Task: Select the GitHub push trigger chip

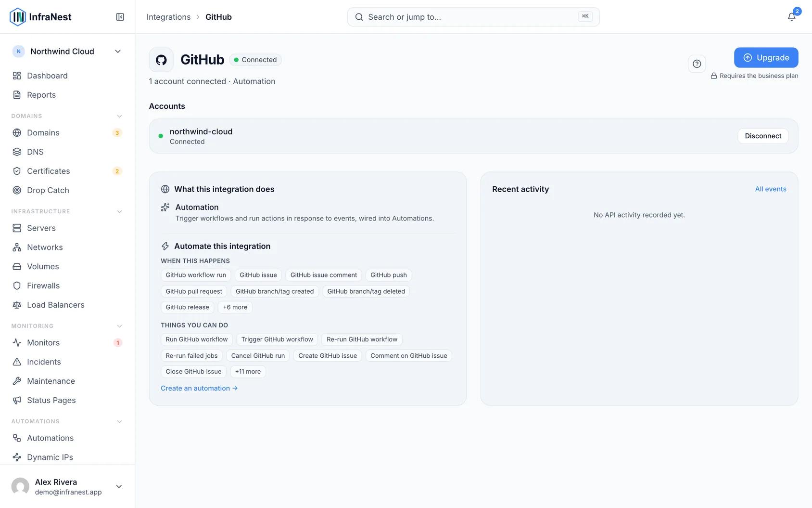Action: coord(389,275)
